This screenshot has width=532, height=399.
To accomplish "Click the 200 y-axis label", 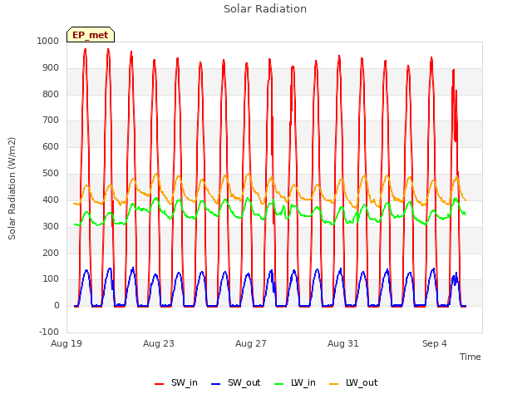I will pos(51,253).
